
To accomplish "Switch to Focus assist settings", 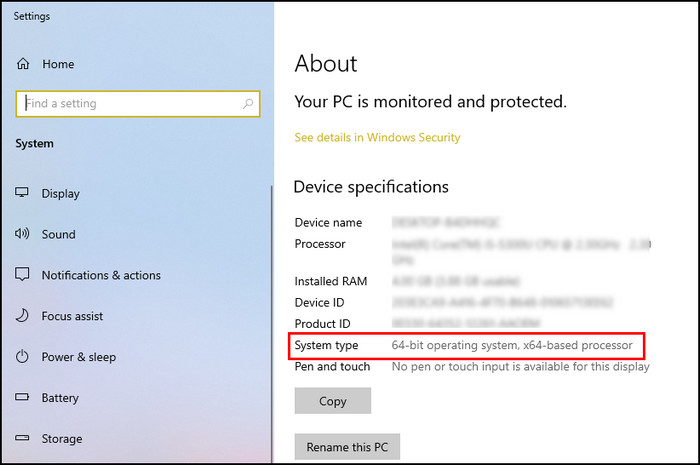I will point(72,316).
